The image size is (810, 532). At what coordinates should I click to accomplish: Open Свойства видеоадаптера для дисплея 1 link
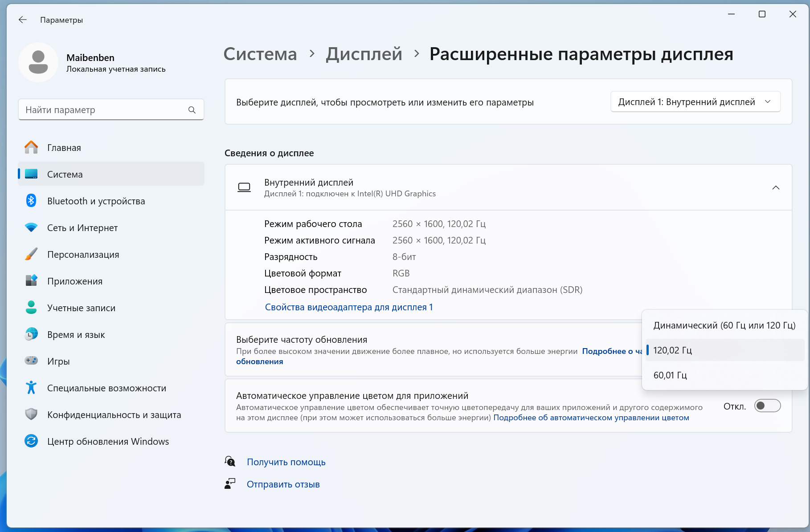[x=349, y=307]
